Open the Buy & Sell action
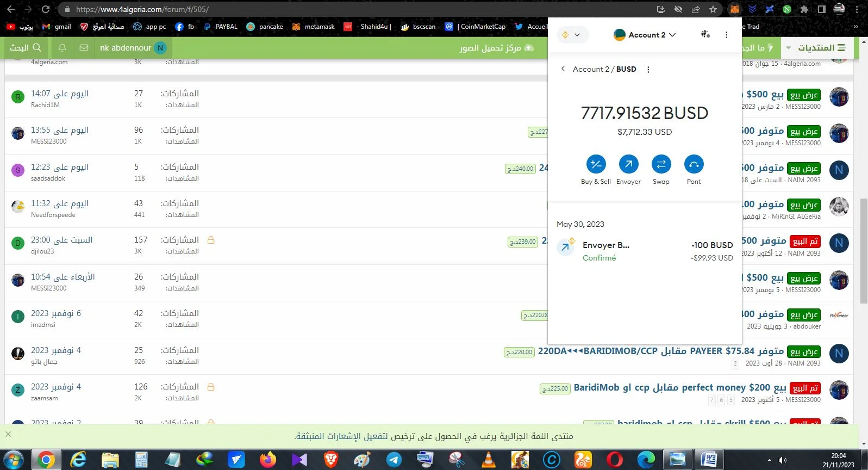Viewport: 868px width, 470px height. 596,164
